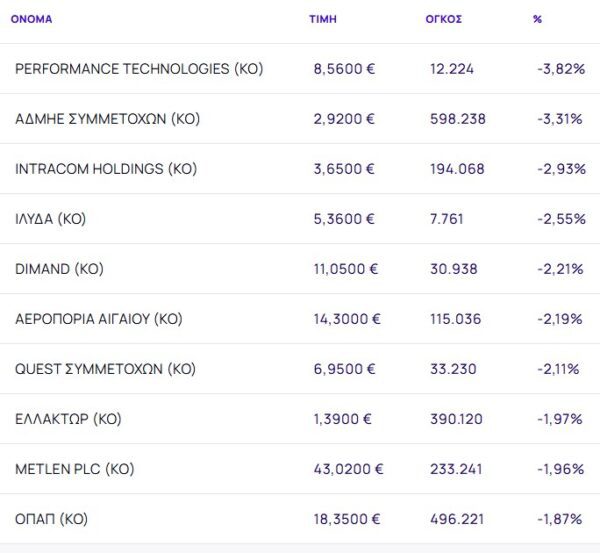The width and height of the screenshot is (600, 553).
Task: Click the 598.238 volume value
Action: (457, 119)
